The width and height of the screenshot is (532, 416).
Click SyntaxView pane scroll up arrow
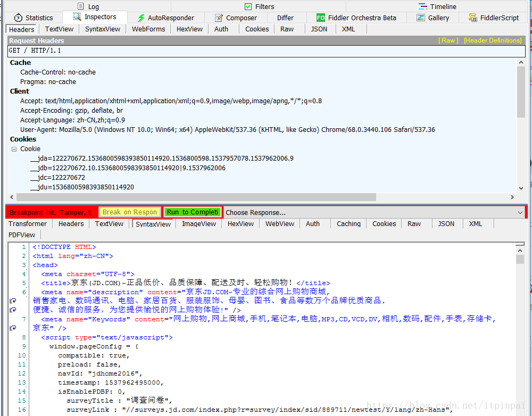[x=520, y=251]
